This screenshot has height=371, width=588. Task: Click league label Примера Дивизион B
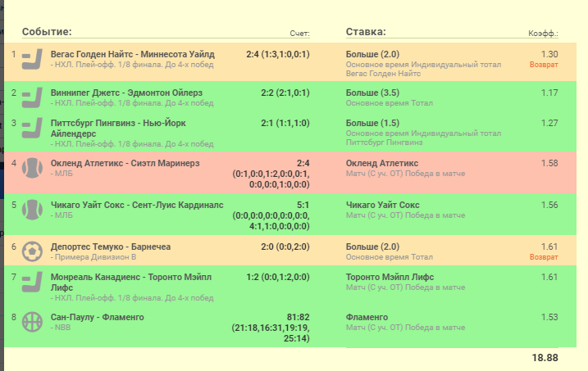(93, 257)
